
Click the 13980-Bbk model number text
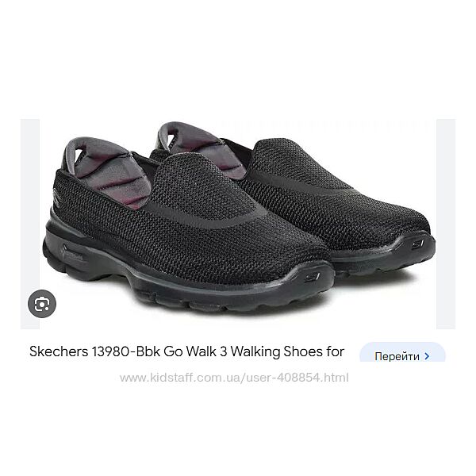[125, 351]
